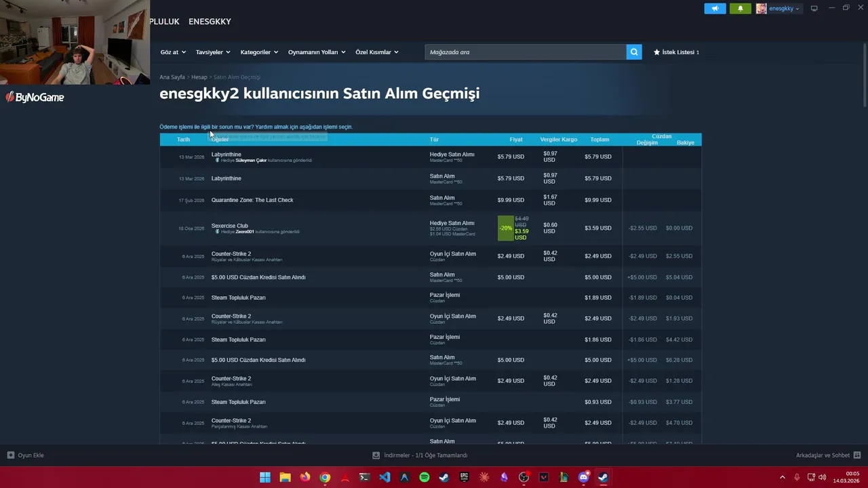Viewport: 868px width, 488px height.
Task: Focus the Mağazada ara search field
Action: pyautogui.click(x=526, y=52)
